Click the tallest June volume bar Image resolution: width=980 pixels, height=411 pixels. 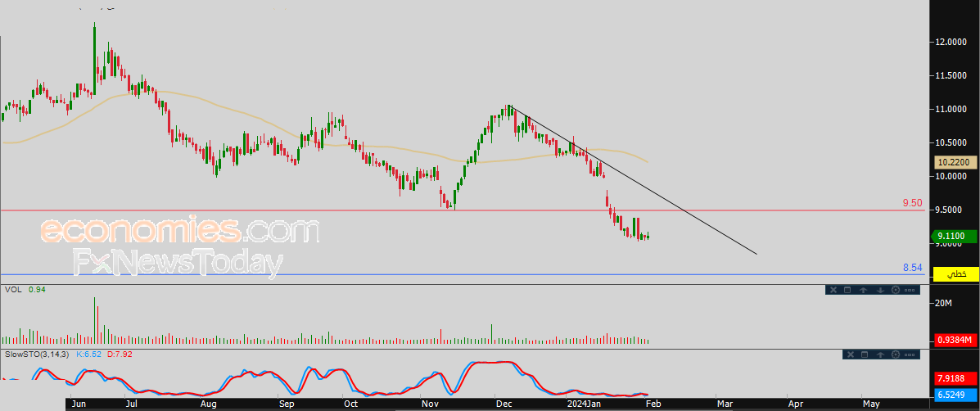pos(95,320)
